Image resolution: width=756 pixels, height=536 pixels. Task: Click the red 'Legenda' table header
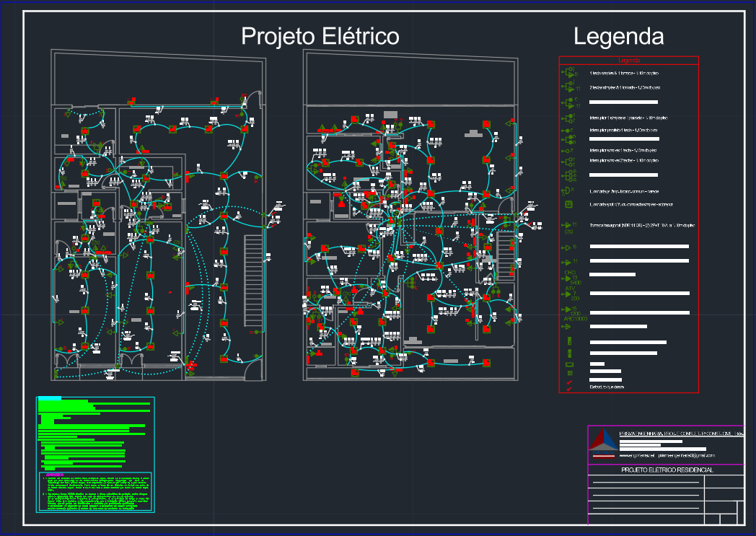628,61
